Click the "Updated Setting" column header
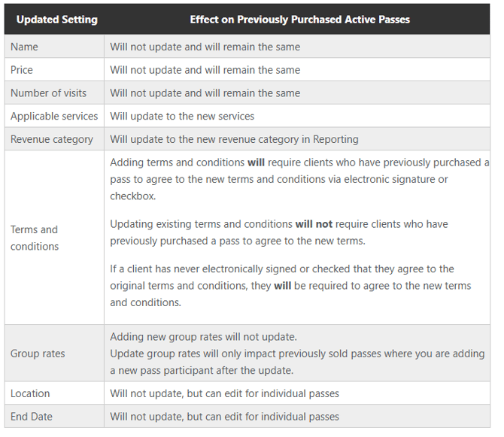The height and width of the screenshot is (437, 504). pyautogui.click(x=56, y=20)
